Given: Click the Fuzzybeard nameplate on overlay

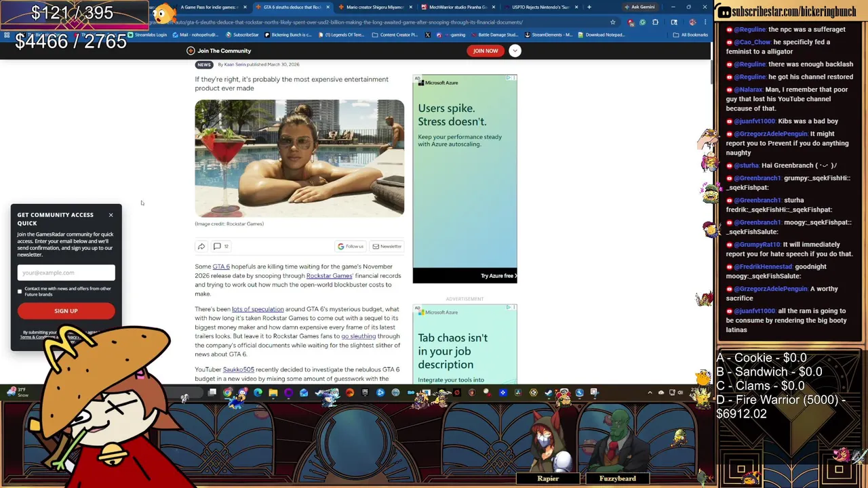Looking at the screenshot, I should [x=618, y=479].
